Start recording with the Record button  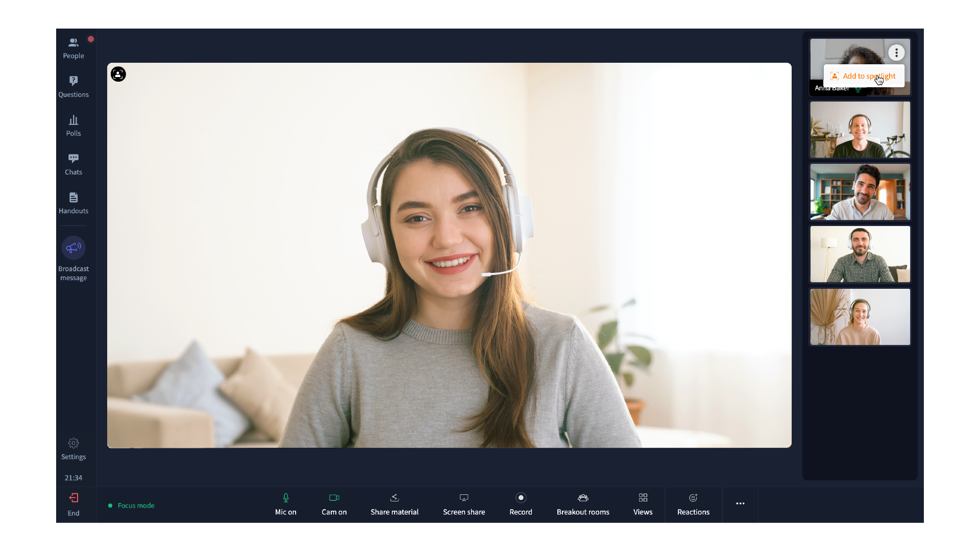coord(521,504)
